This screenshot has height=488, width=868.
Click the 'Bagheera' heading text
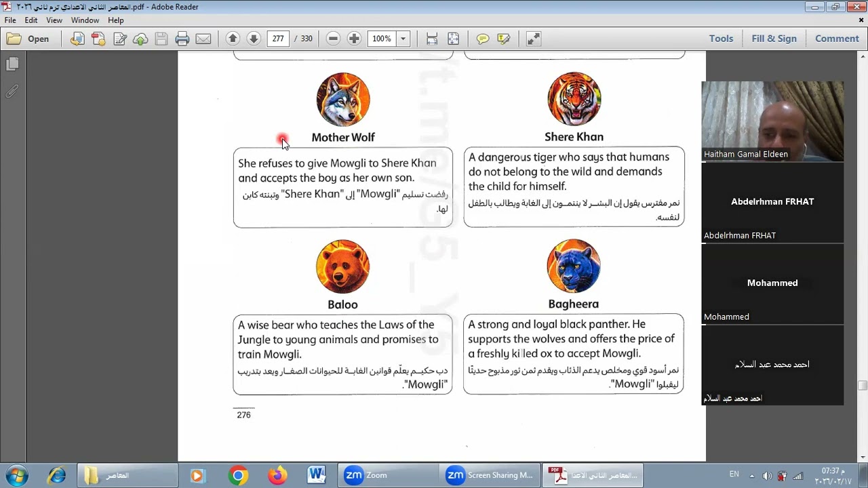click(x=574, y=304)
